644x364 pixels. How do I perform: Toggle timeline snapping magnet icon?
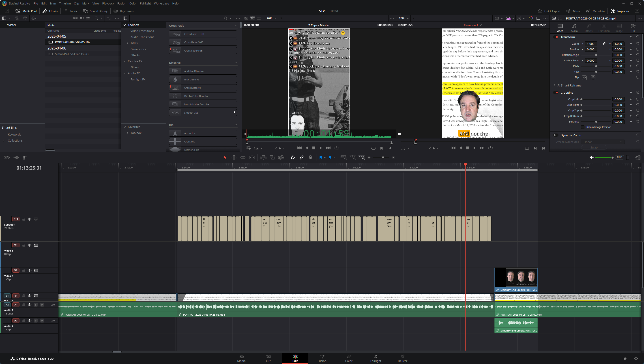[293, 157]
